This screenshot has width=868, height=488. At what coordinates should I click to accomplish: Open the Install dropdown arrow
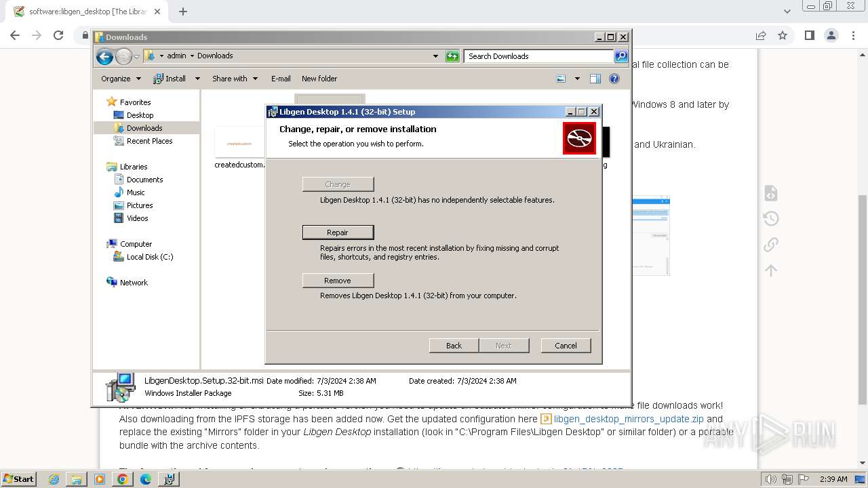(197, 79)
